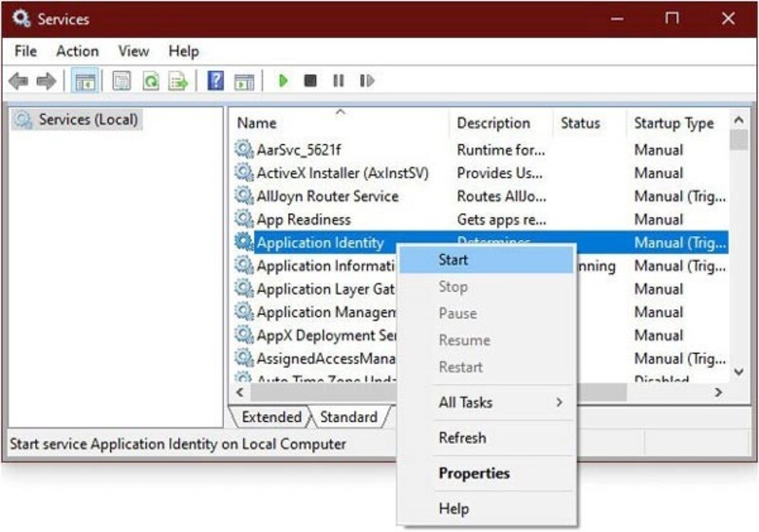Click gear icon beside Application Identity
759x532 pixels.
244,242
